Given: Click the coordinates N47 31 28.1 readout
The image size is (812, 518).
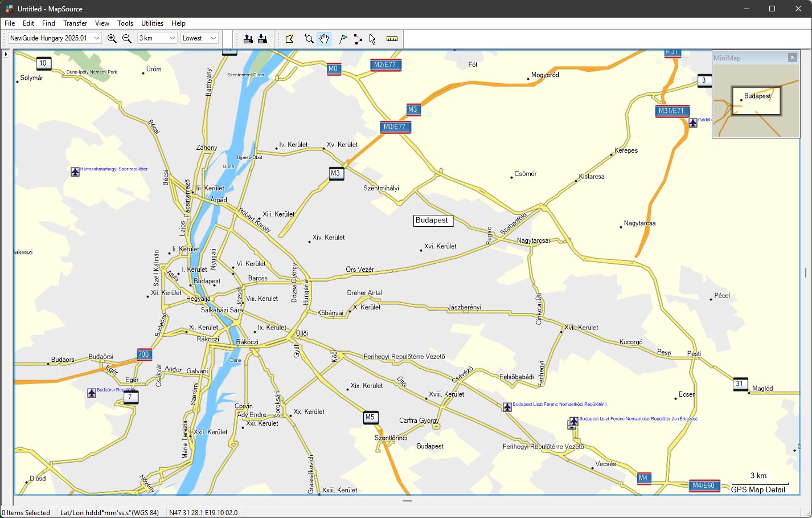Looking at the screenshot, I should [203, 513].
